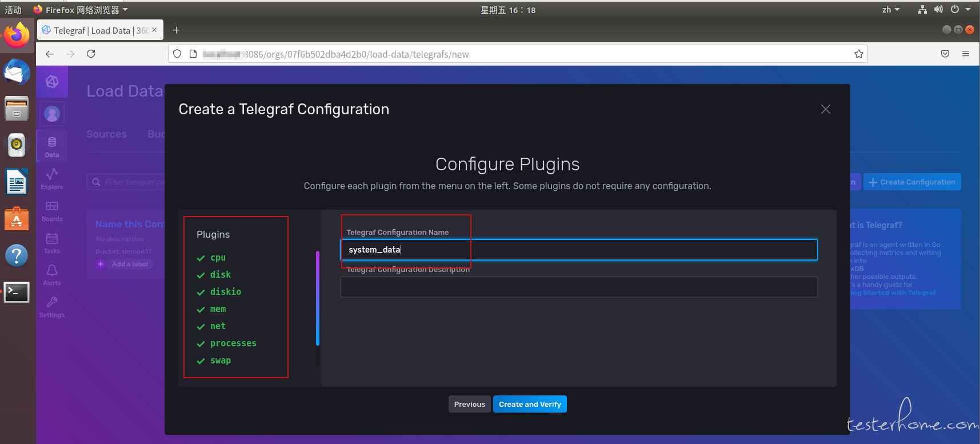Close the Create Telegraf Configuration dialog
This screenshot has width=980, height=444.
(x=826, y=109)
